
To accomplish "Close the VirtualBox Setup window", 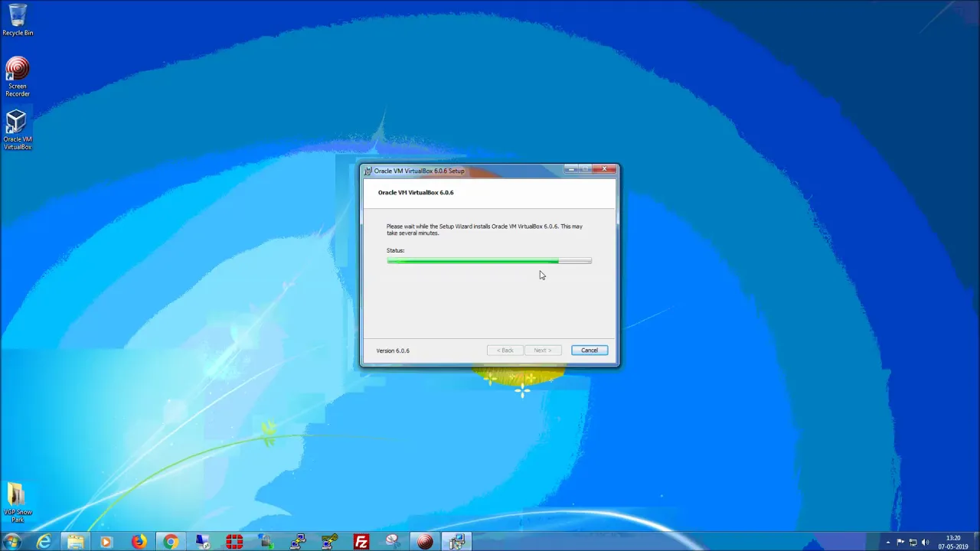I will coord(605,170).
